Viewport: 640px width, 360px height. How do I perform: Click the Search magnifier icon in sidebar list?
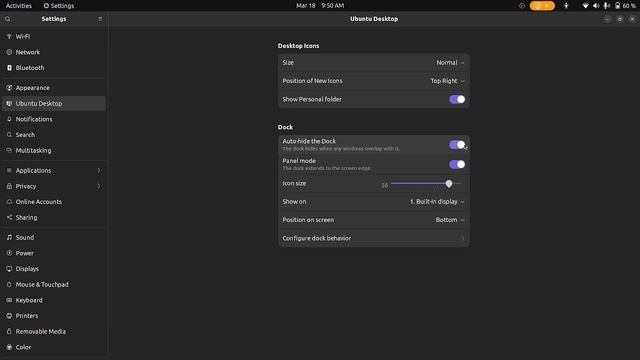9,135
